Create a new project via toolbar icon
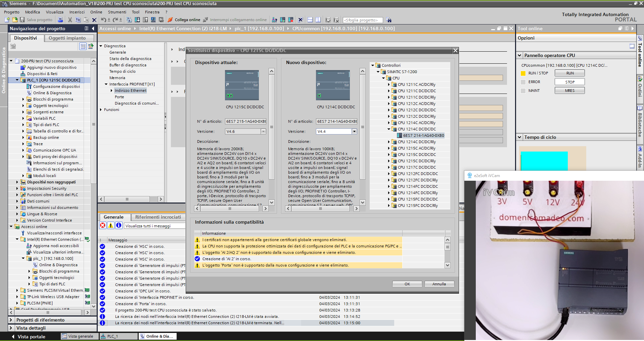 7,20
